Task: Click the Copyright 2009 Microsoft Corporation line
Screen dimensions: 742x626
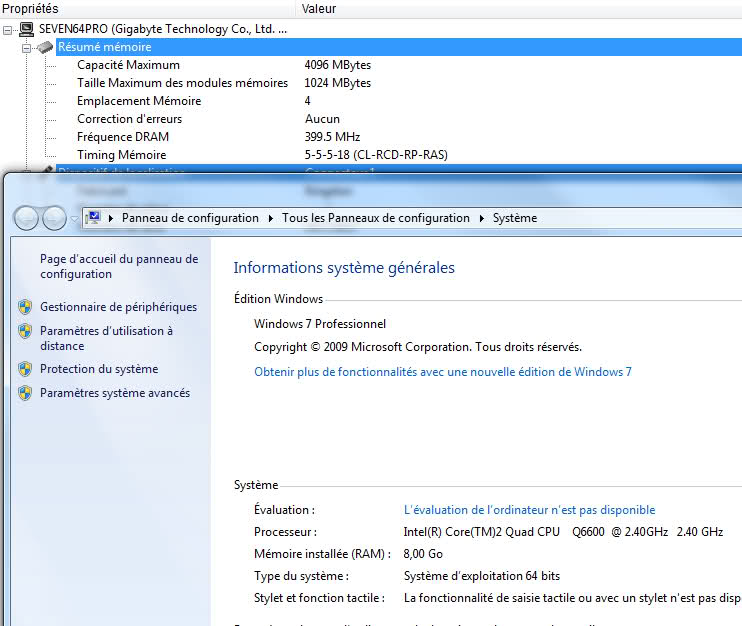Action: tap(418, 347)
